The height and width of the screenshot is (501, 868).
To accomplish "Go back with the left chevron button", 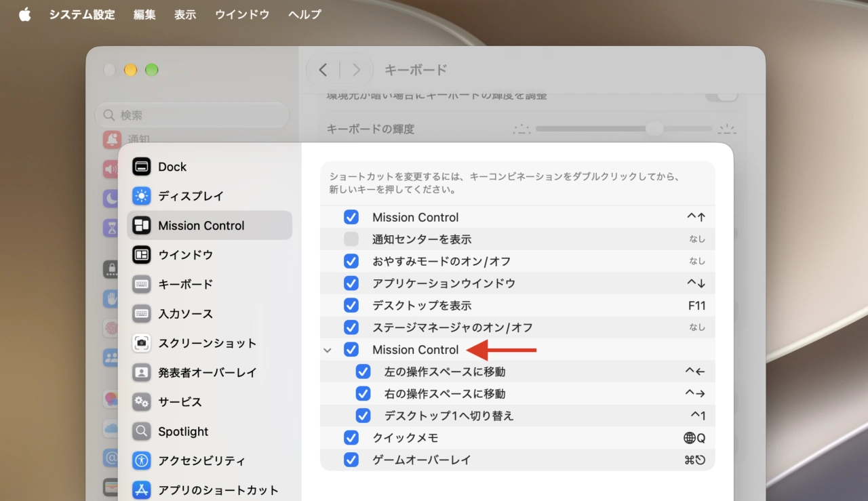I will (323, 70).
